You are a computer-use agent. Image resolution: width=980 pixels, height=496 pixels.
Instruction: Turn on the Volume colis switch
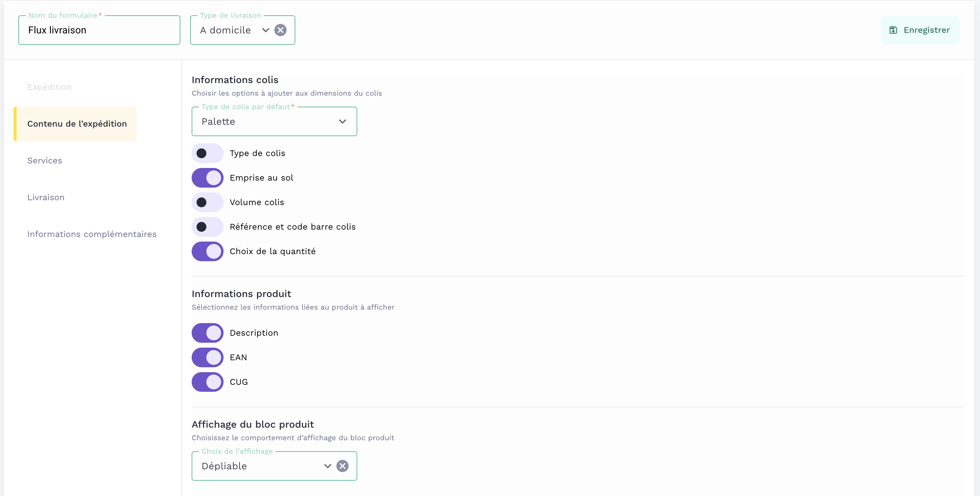pos(207,202)
